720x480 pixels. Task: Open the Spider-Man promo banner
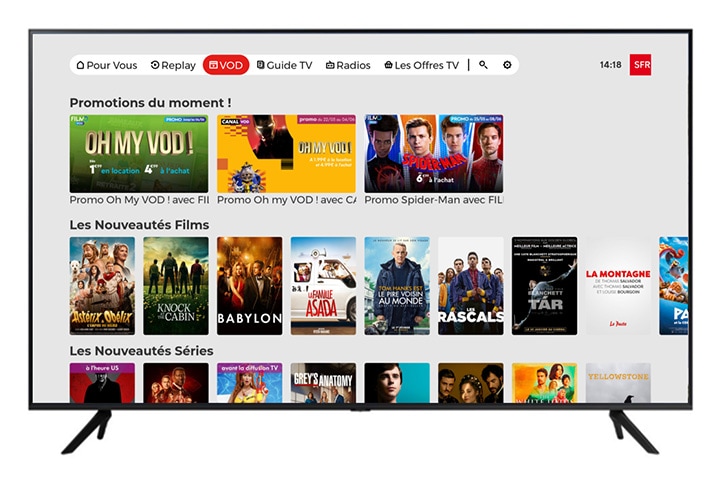pos(433,153)
